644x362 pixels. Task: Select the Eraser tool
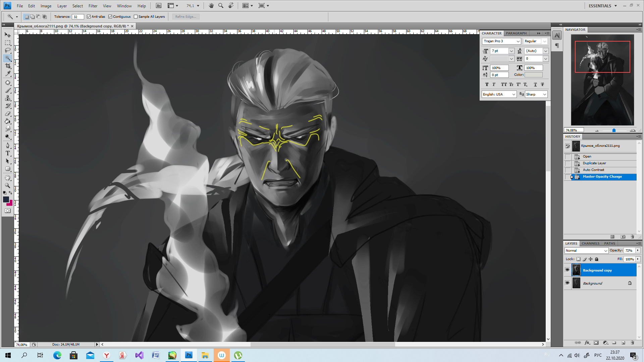click(8, 114)
